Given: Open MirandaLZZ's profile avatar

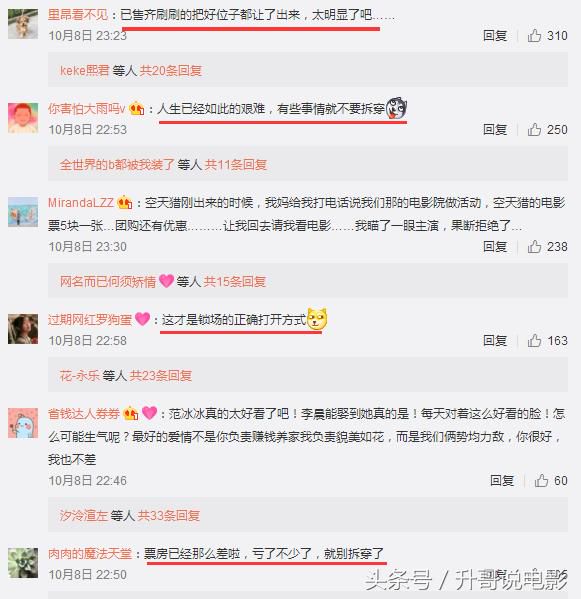Looking at the screenshot, I should coord(23,212).
